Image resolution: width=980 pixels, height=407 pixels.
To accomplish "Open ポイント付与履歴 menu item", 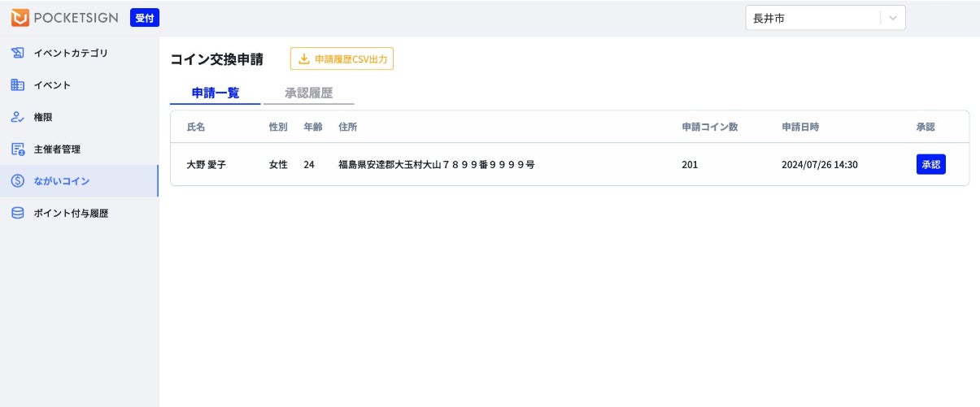I will click(71, 213).
